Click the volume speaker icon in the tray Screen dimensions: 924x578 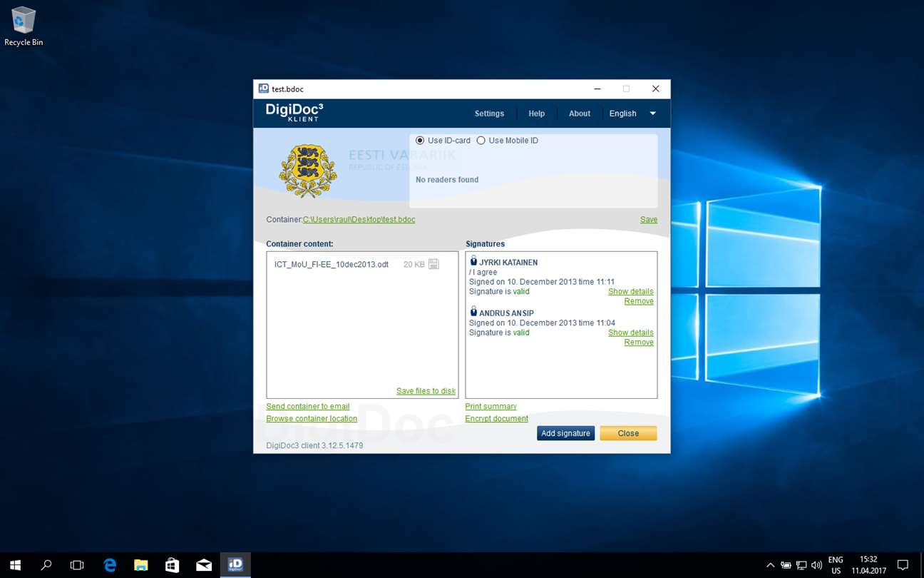coord(816,565)
